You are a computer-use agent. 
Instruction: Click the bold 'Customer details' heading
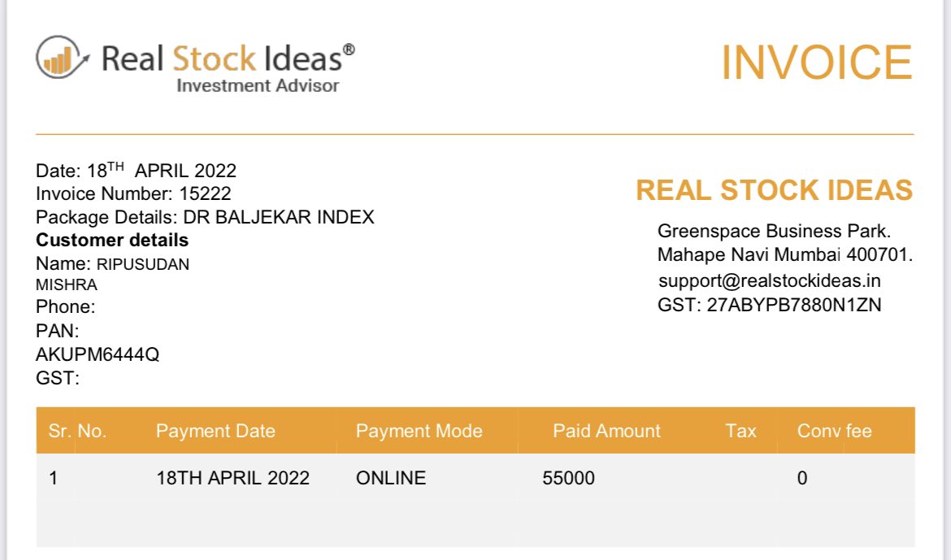[x=112, y=241]
